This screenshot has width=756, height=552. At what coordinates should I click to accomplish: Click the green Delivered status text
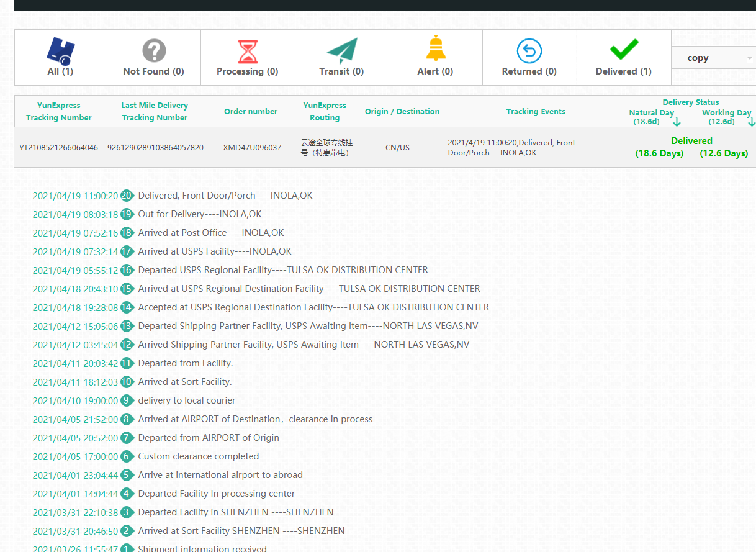click(x=691, y=141)
